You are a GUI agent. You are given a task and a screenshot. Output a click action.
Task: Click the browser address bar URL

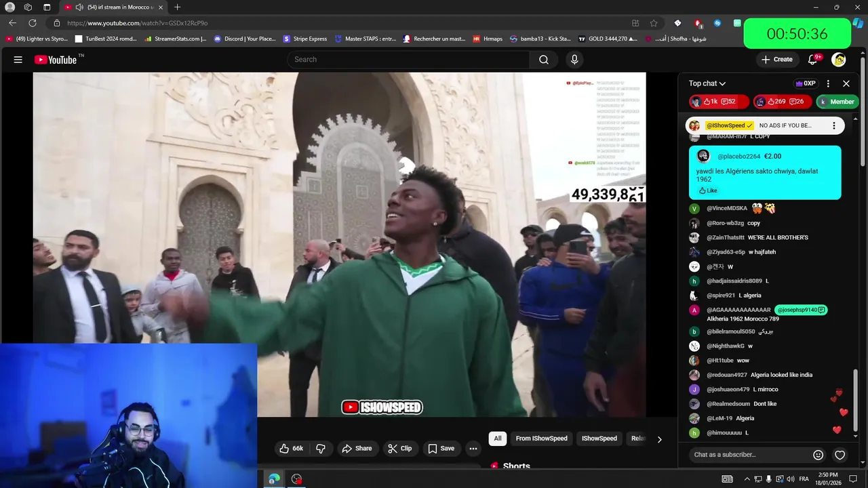pyautogui.click(x=137, y=23)
